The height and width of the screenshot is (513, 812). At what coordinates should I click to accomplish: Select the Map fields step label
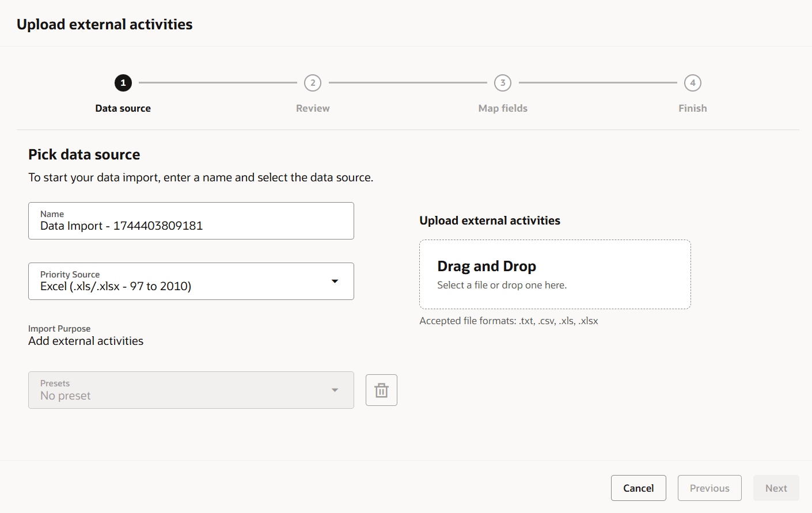503,108
